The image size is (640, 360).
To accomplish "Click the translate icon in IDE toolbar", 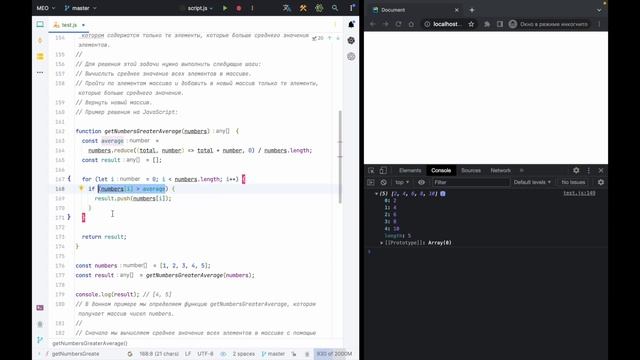I will 287,8.
